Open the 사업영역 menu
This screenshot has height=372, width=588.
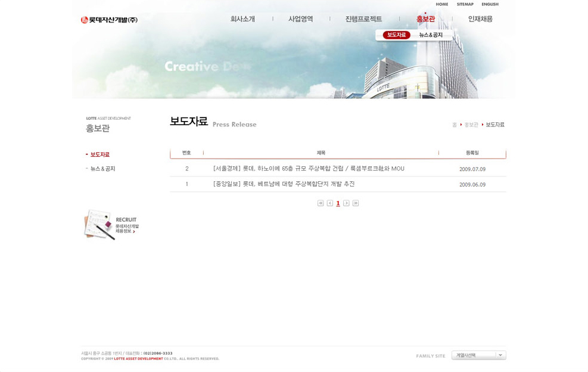coord(301,19)
